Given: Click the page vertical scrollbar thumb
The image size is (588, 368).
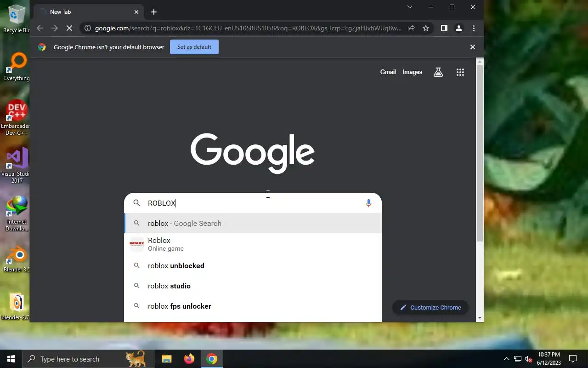Looking at the screenshot, I should [480, 153].
